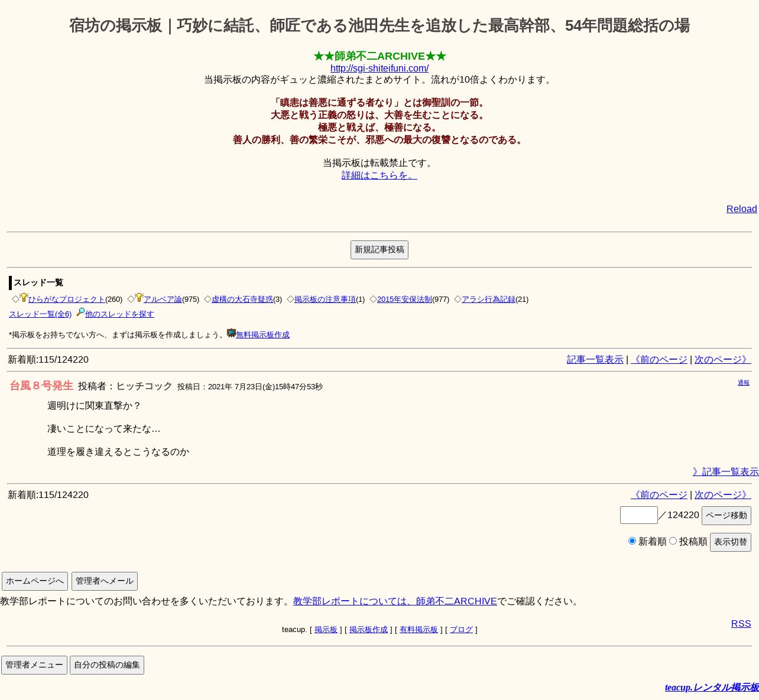Open the 有料掲示板 footer link

[419, 630]
